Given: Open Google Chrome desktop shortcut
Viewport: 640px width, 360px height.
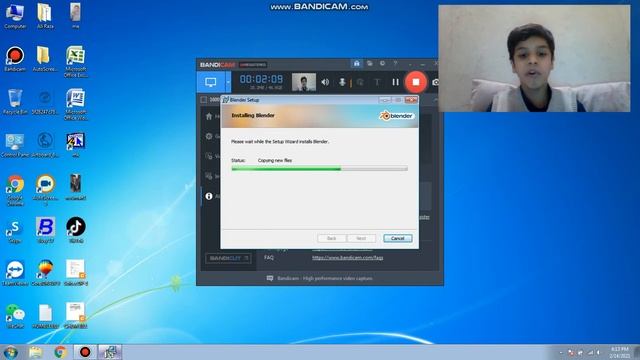Looking at the screenshot, I should coord(15,190).
